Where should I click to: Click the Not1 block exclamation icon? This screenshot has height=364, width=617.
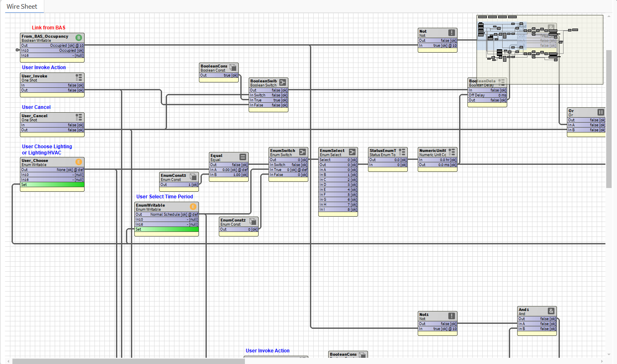point(452,316)
